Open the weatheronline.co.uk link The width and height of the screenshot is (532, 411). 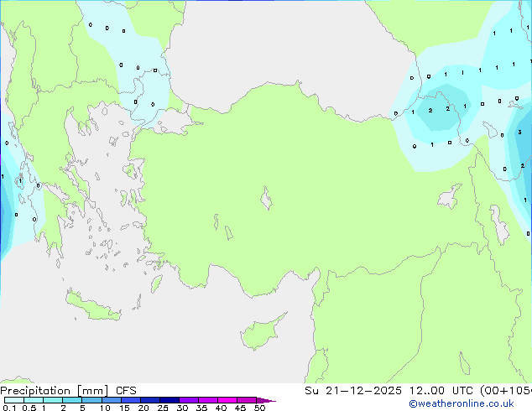[462, 403]
